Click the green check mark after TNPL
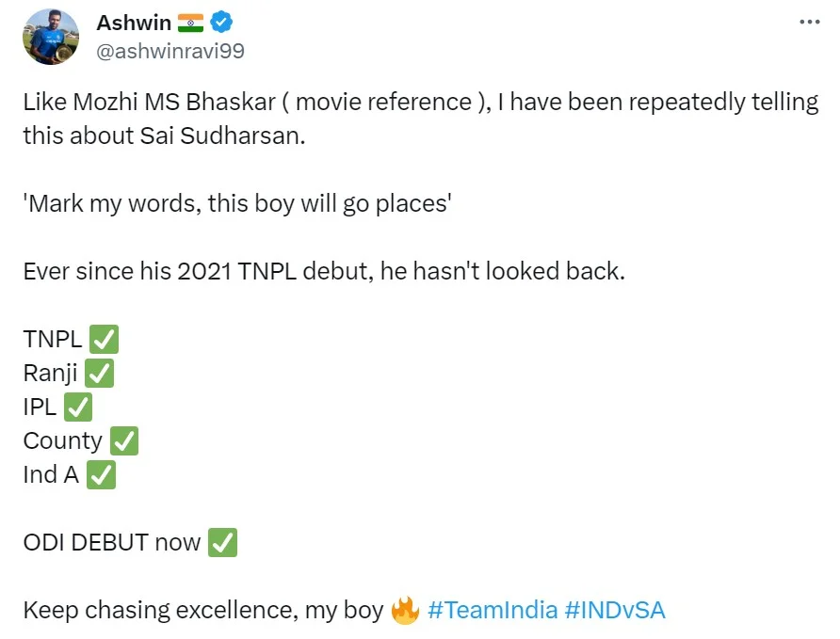The height and width of the screenshot is (639, 840). point(103,340)
